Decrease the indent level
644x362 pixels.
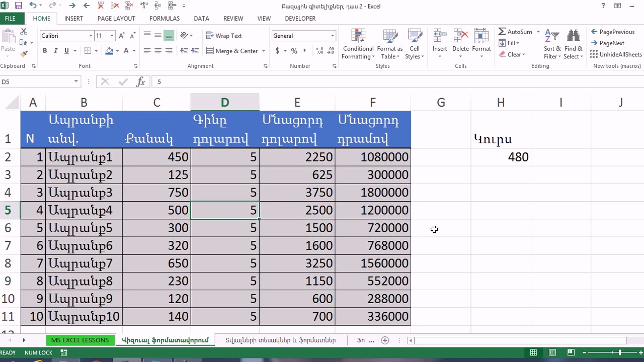coord(184,51)
